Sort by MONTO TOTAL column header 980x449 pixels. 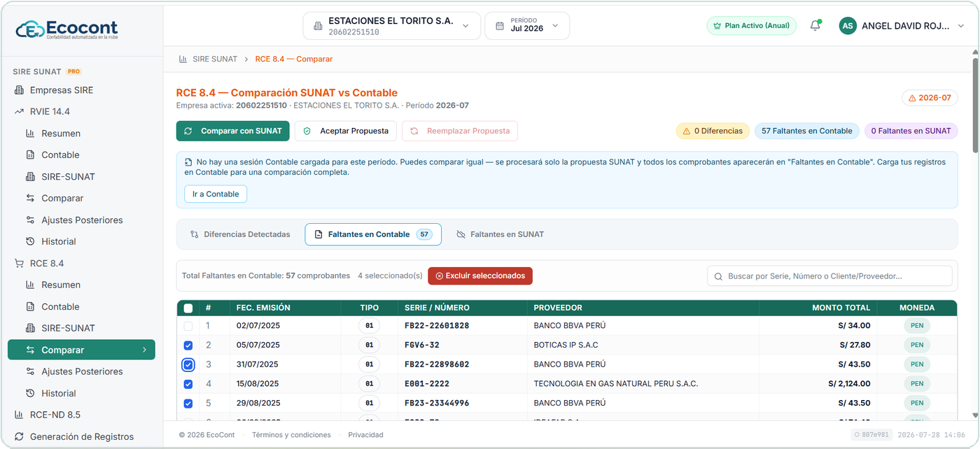click(x=841, y=308)
